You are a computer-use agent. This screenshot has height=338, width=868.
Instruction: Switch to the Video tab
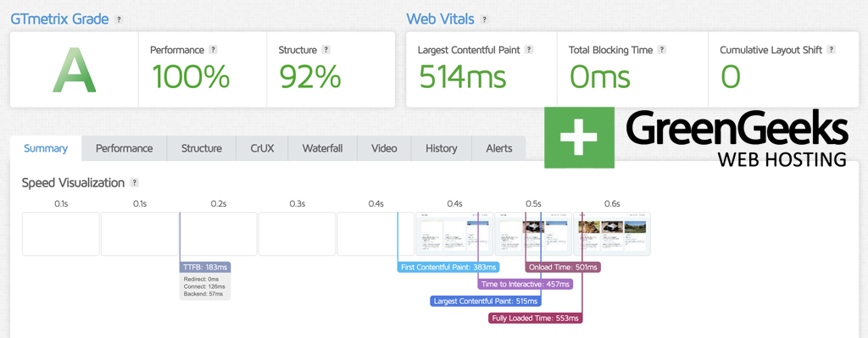tap(384, 148)
